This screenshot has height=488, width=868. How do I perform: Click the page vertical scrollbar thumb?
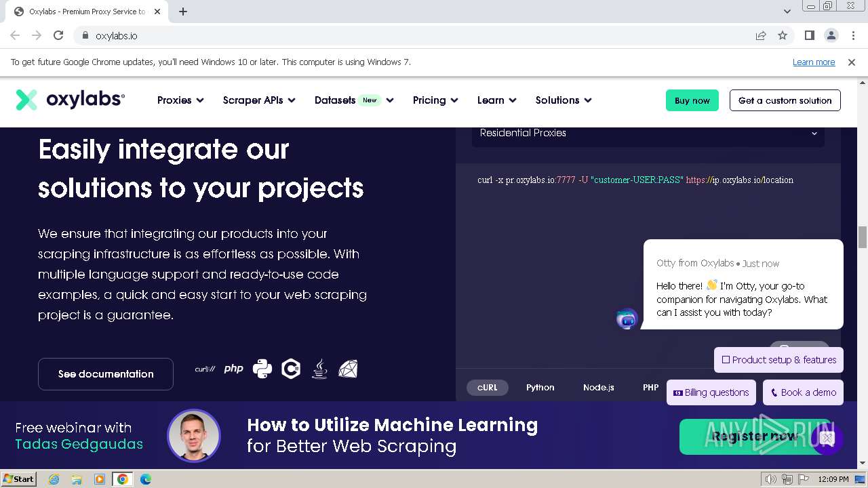[863, 238]
